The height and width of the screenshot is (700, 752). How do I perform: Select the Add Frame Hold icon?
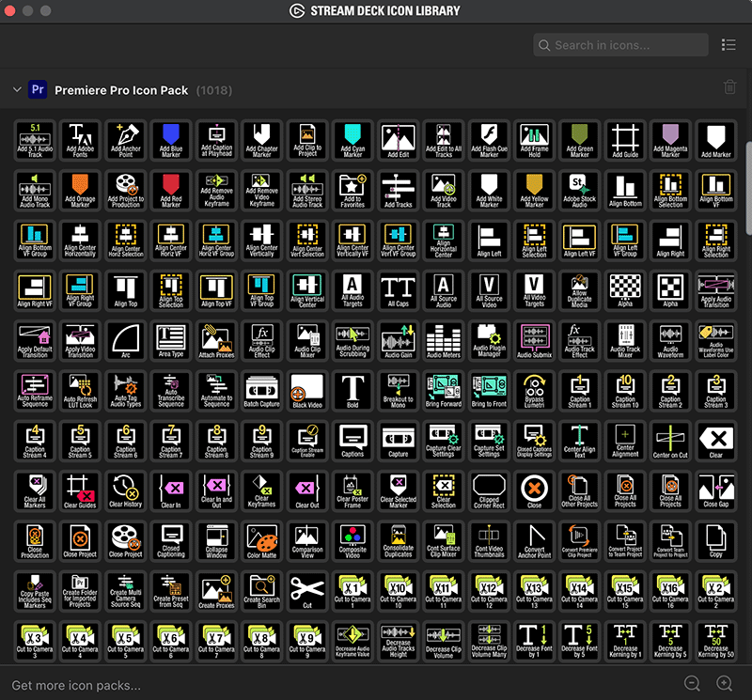[534, 139]
